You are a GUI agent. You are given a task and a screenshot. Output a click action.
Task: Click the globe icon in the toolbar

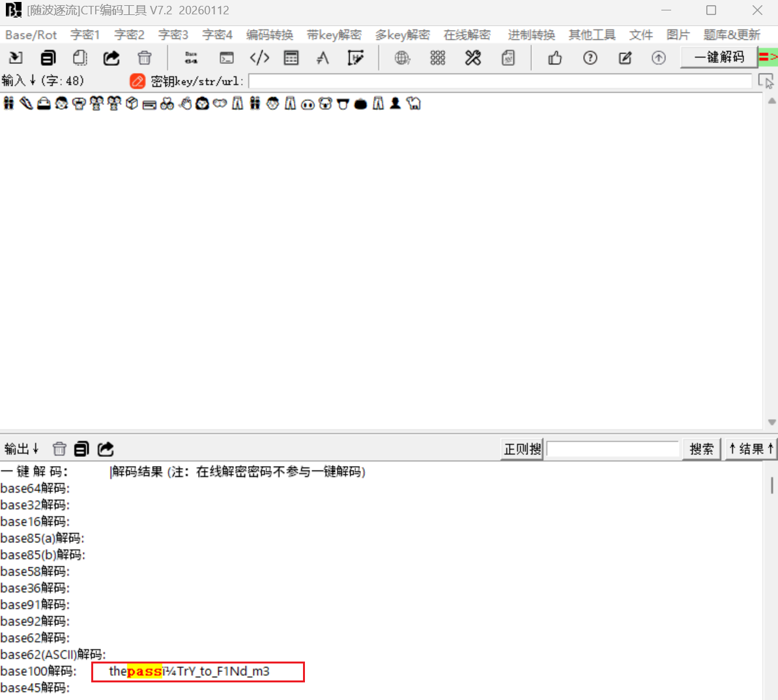pos(403,58)
